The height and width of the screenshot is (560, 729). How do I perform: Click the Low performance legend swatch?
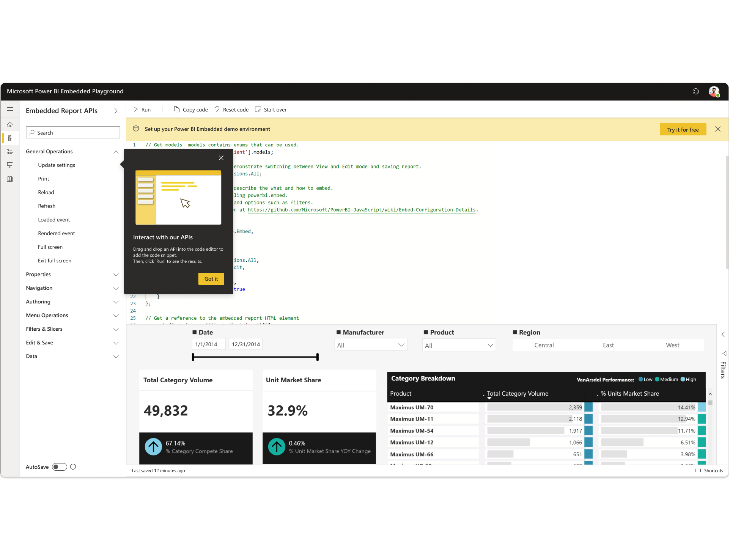pos(640,379)
